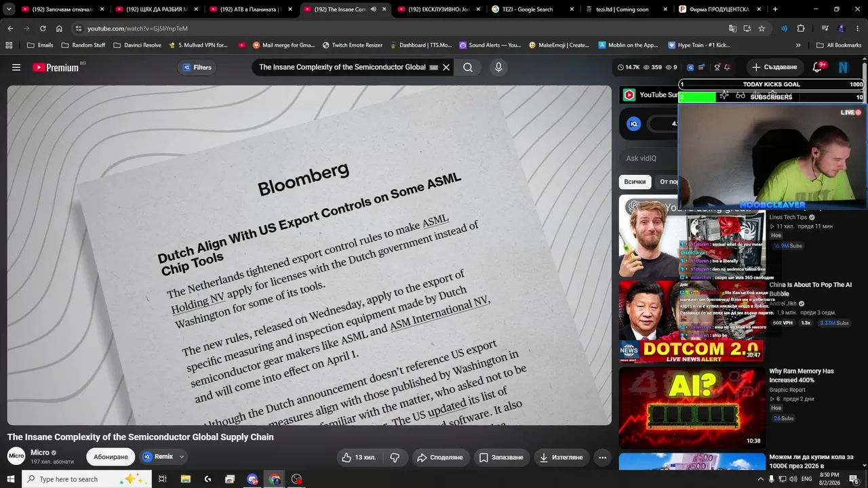Open the Why Ram Memory Has Increased thumbnail
868x488 pixels.
pyautogui.click(x=692, y=407)
